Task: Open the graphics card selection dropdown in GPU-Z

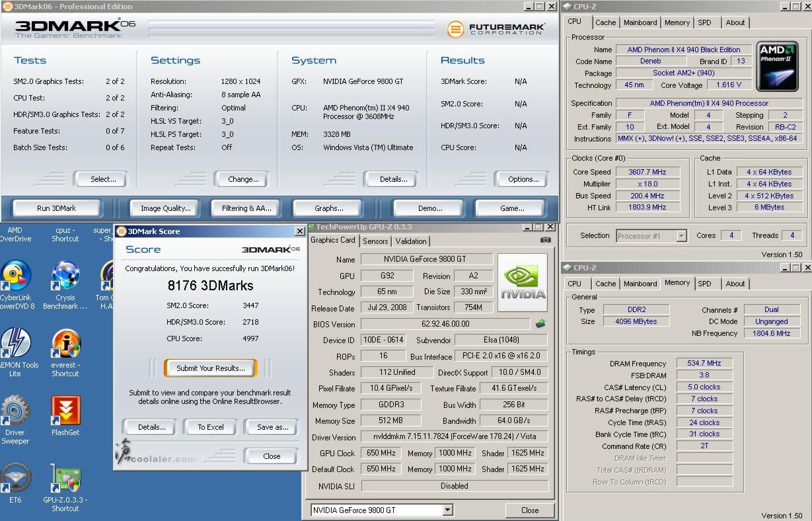Action: click(x=447, y=510)
